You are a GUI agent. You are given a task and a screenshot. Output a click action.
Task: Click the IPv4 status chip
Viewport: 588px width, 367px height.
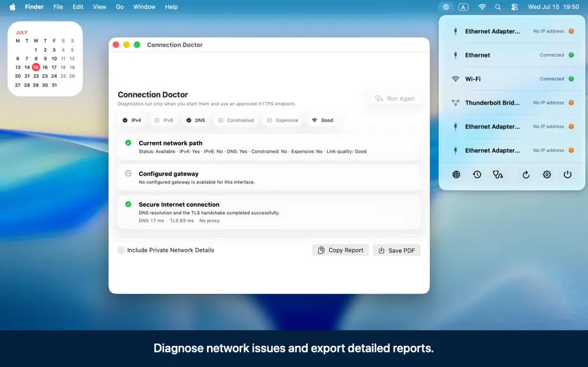[x=131, y=120]
